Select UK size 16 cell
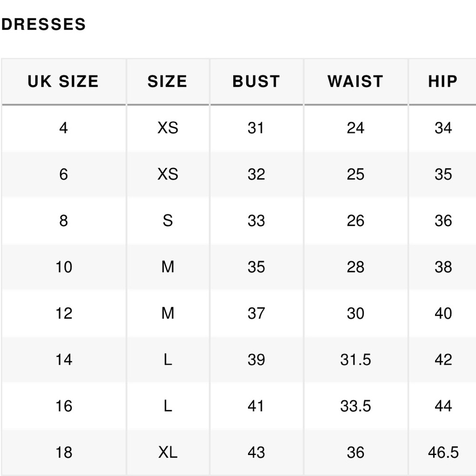Image resolution: width=476 pixels, height=476 pixels. pos(63,406)
